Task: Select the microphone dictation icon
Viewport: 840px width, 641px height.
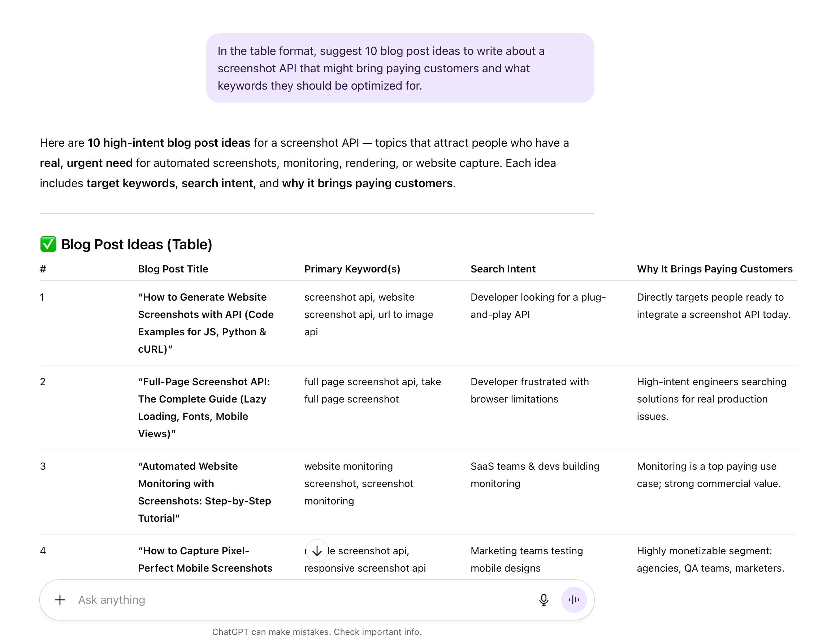Action: (x=544, y=599)
